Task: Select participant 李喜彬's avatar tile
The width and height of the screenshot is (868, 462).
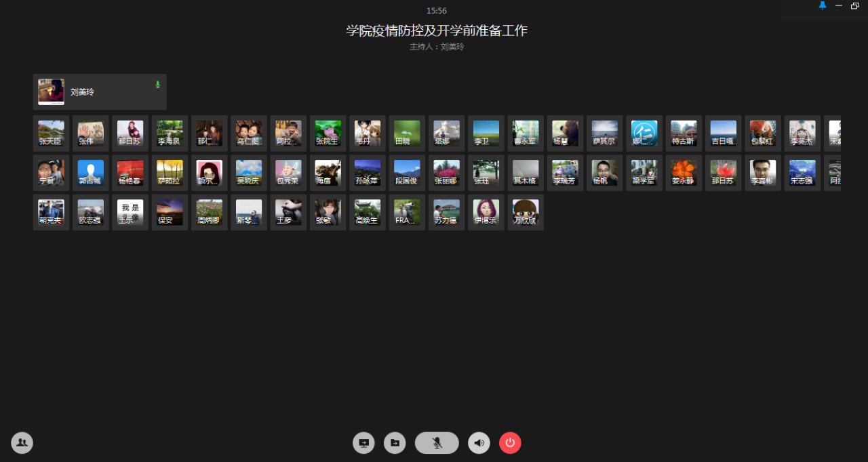Action: click(762, 172)
